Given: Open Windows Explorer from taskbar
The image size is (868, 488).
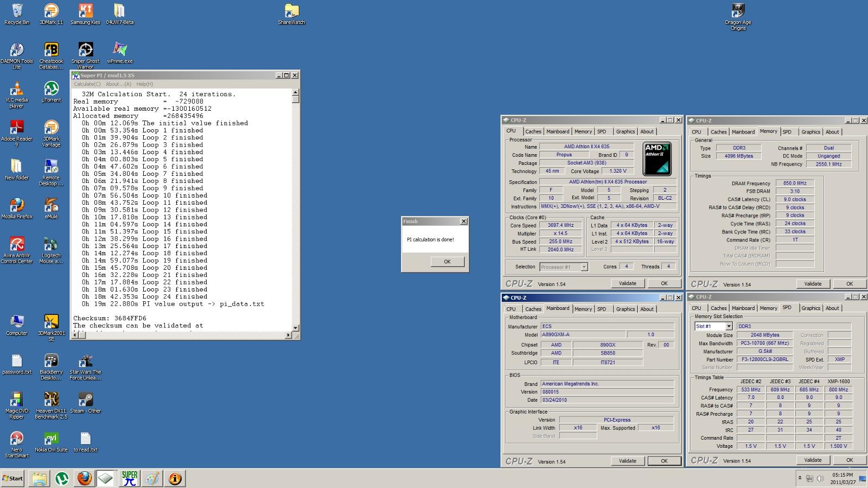Looking at the screenshot, I should pyautogui.click(x=39, y=478).
